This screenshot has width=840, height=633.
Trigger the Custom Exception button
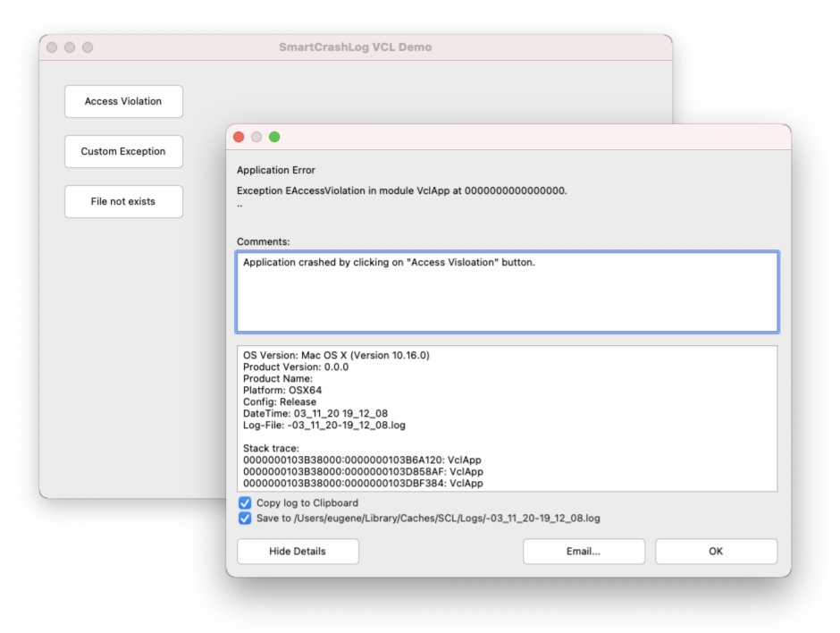[123, 151]
